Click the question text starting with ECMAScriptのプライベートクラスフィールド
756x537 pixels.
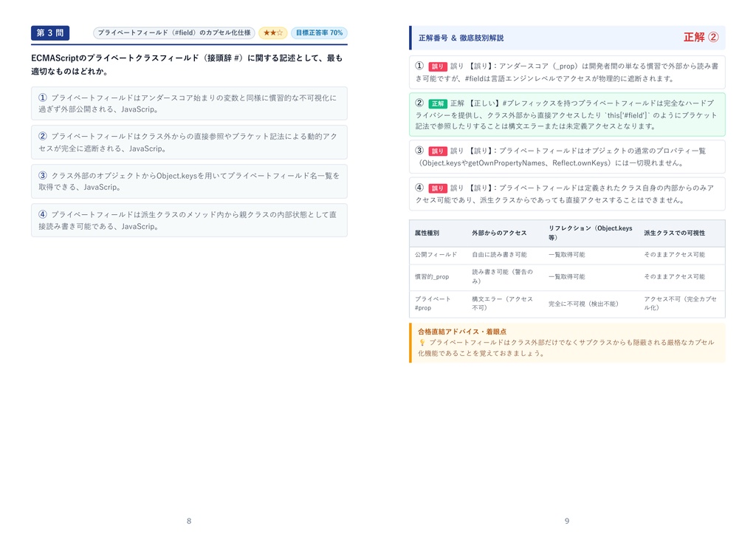point(187,64)
